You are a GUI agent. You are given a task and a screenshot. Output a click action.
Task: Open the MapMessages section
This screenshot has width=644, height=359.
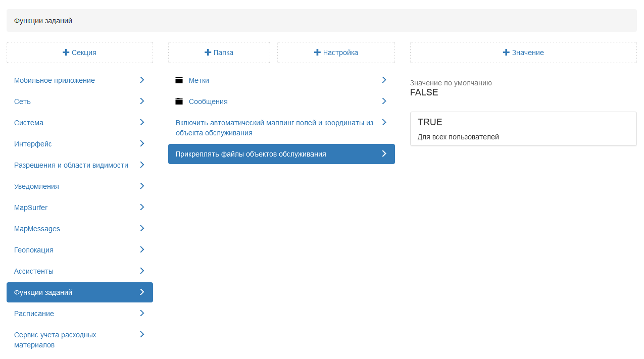[x=80, y=229]
